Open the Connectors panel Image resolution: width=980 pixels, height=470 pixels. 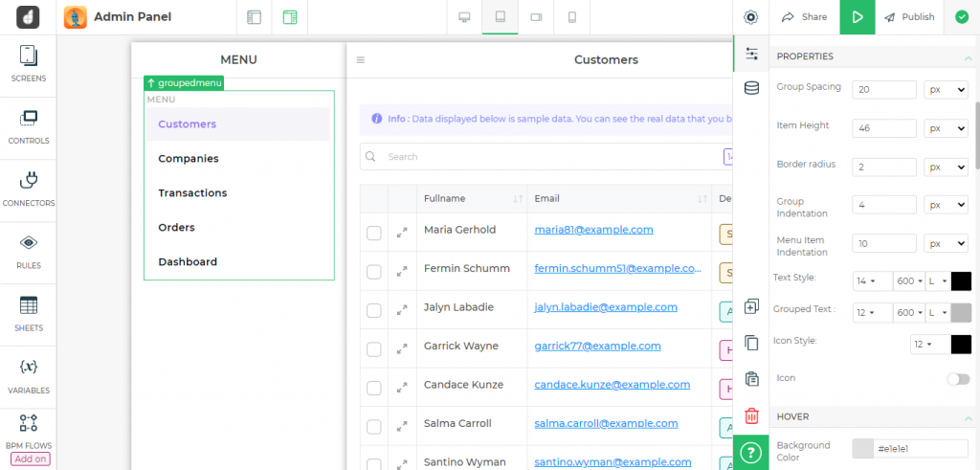[29, 188]
